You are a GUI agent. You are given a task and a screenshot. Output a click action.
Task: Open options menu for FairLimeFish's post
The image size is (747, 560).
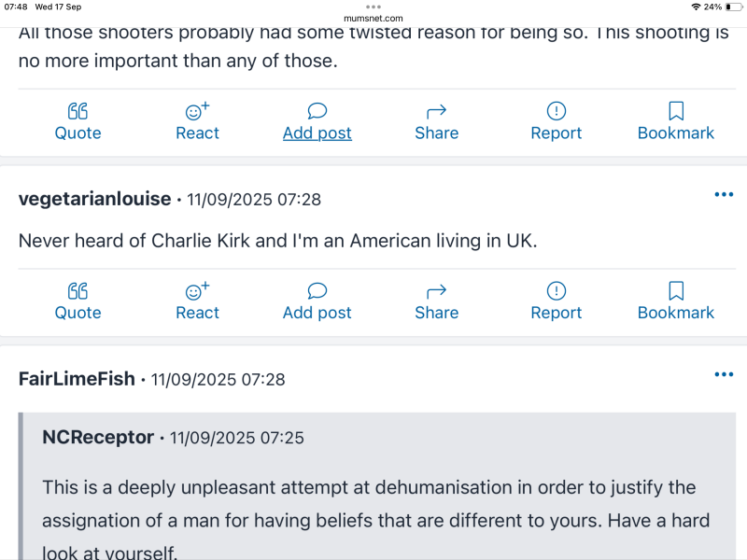(x=724, y=374)
